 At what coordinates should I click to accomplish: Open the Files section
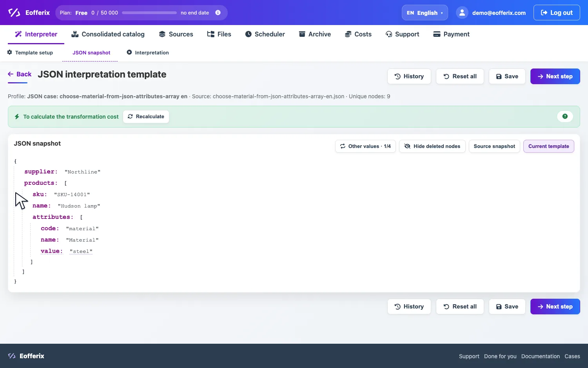click(219, 34)
